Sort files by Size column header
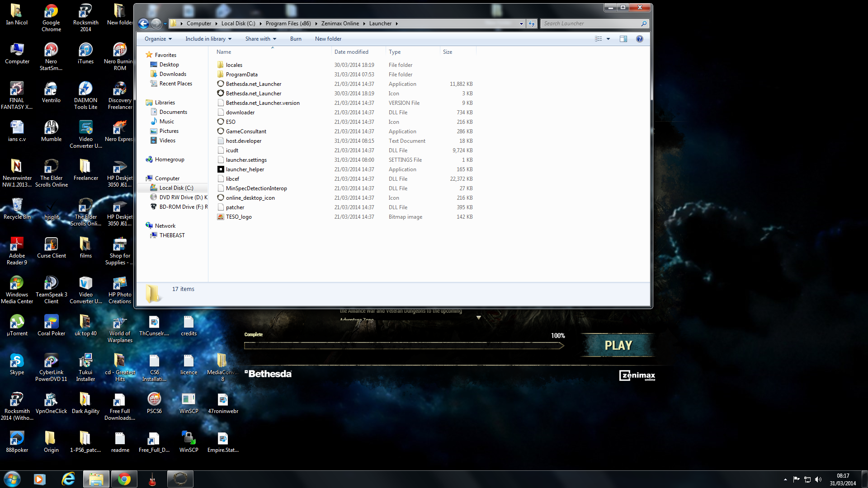The height and width of the screenshot is (488, 868). [x=458, y=52]
